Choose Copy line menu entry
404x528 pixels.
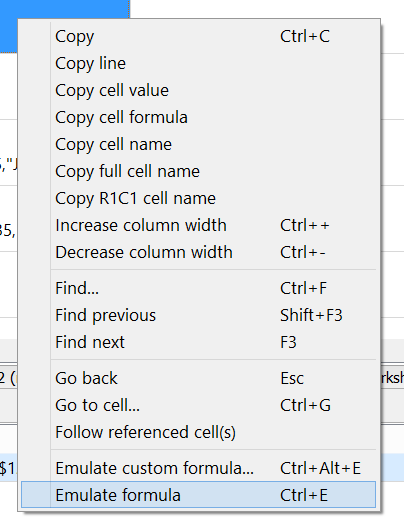tap(198, 63)
